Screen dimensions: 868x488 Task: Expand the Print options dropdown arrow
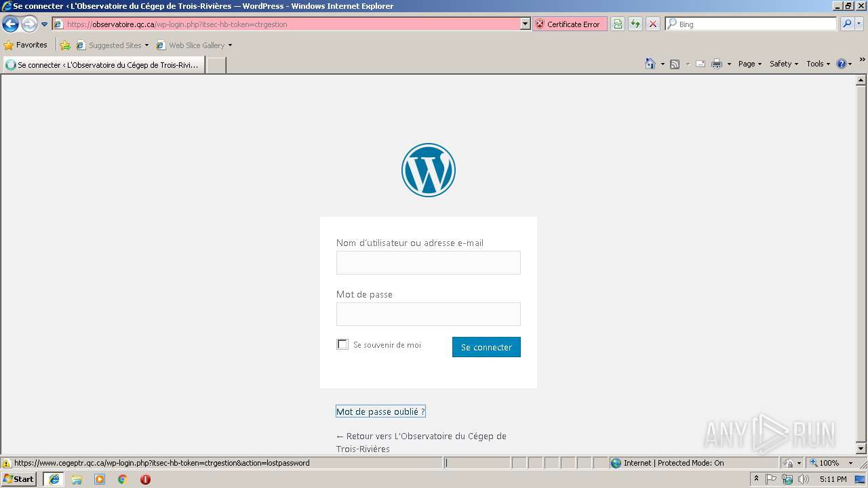coord(729,64)
